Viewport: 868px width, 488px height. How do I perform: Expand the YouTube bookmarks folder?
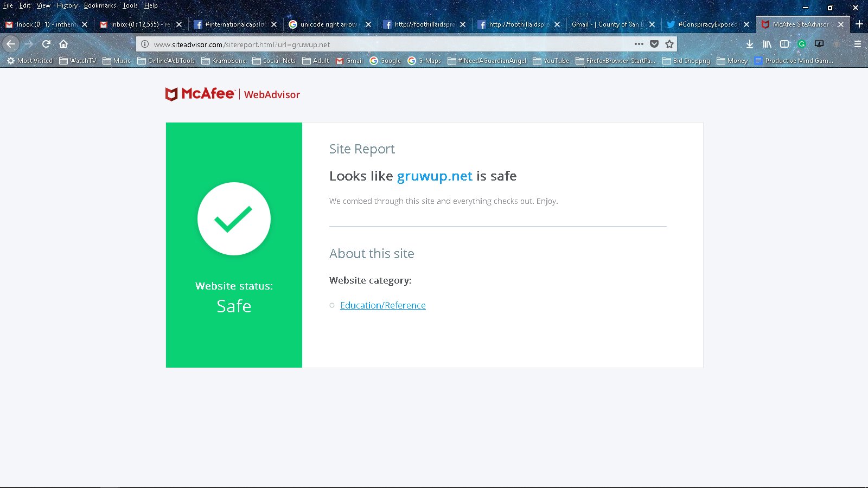551,61
